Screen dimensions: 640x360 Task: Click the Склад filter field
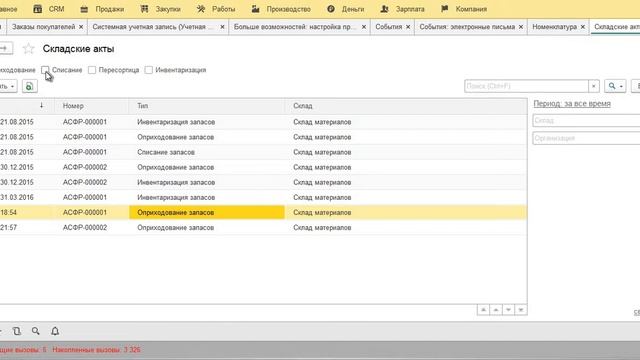(586, 120)
